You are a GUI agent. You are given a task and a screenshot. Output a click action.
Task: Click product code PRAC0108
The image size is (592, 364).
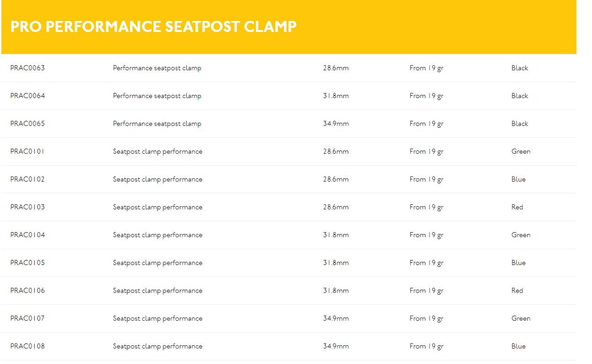[x=27, y=346]
